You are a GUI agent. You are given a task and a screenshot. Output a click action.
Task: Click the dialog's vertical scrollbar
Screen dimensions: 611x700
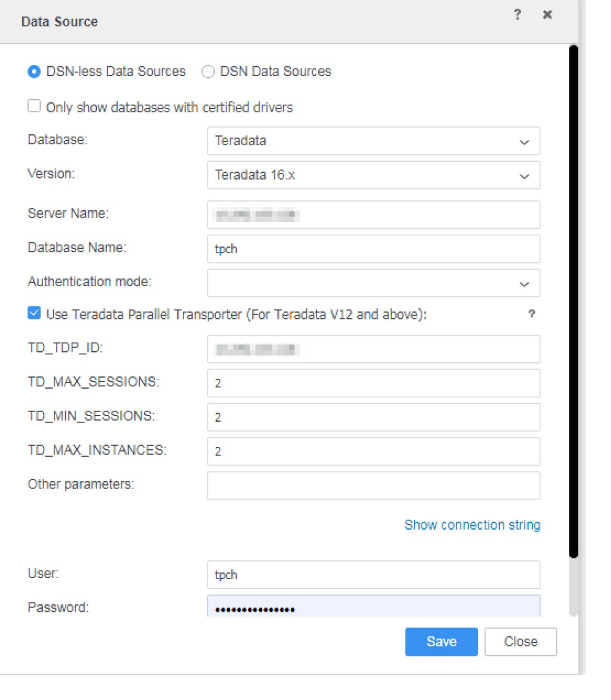coord(574,300)
